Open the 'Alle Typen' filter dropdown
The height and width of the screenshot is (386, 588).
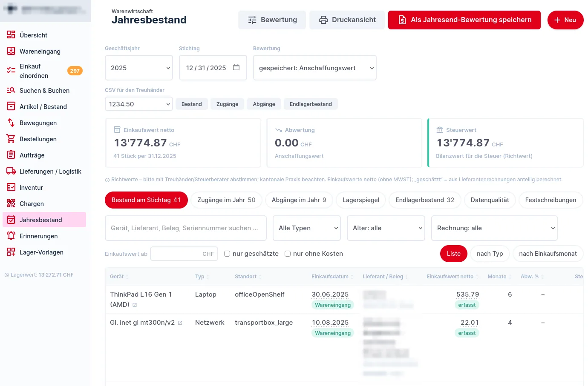(306, 228)
